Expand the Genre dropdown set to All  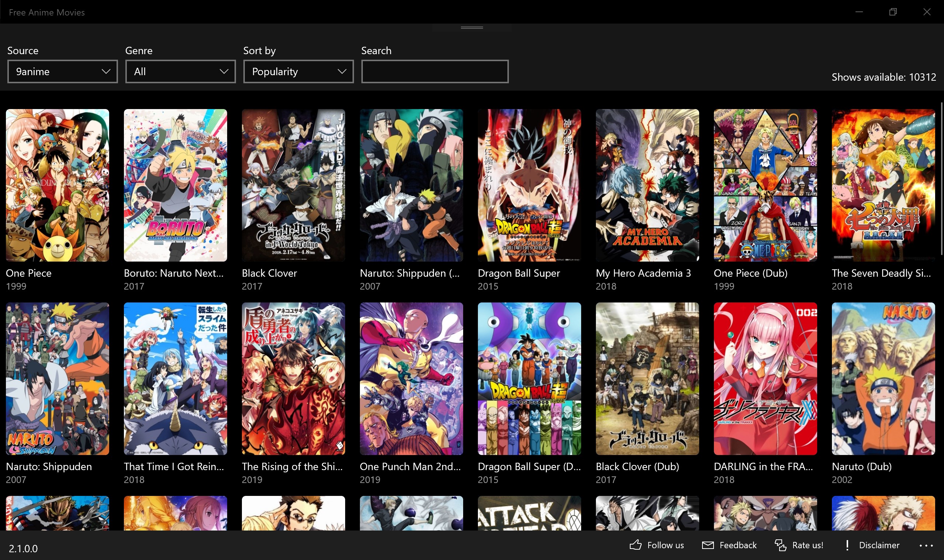click(180, 71)
